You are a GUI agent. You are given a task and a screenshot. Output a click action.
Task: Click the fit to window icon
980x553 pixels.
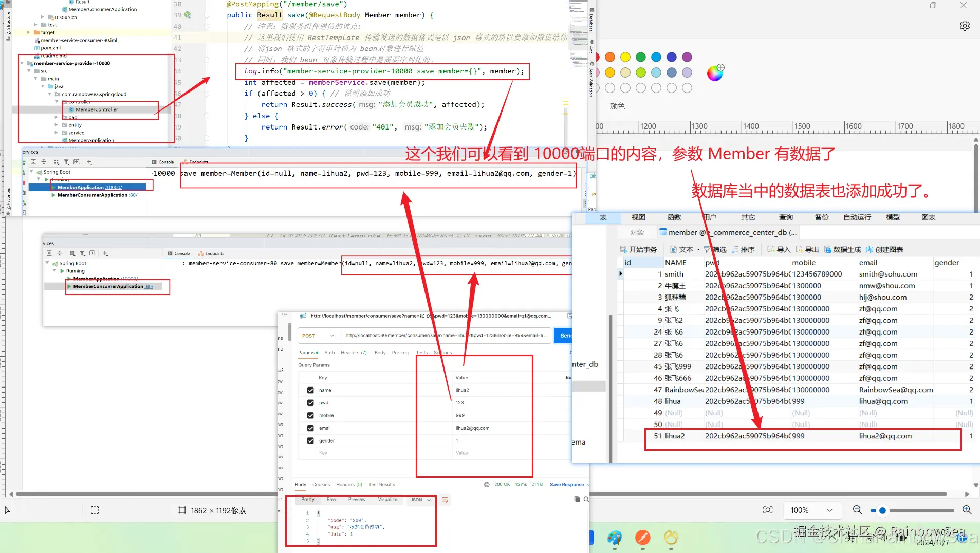(768, 510)
